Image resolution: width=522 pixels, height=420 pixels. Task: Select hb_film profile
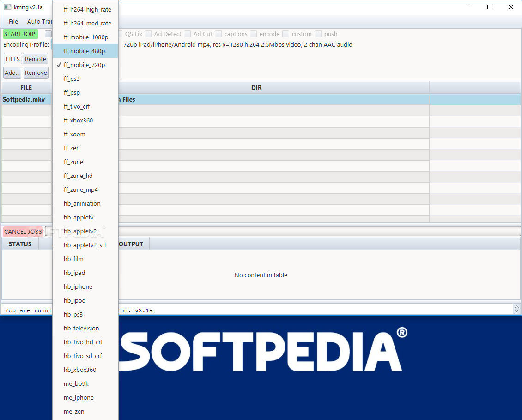coord(85,259)
